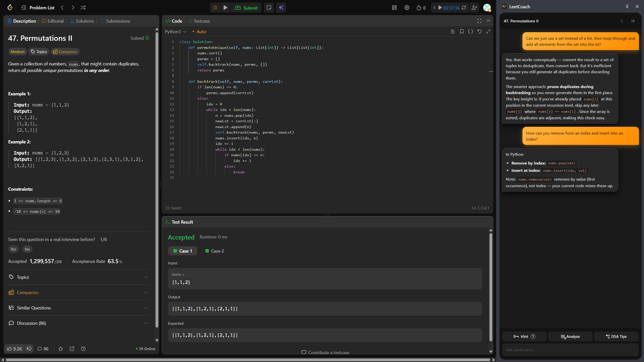Bookmark the code with bookmark icon

[462, 31]
